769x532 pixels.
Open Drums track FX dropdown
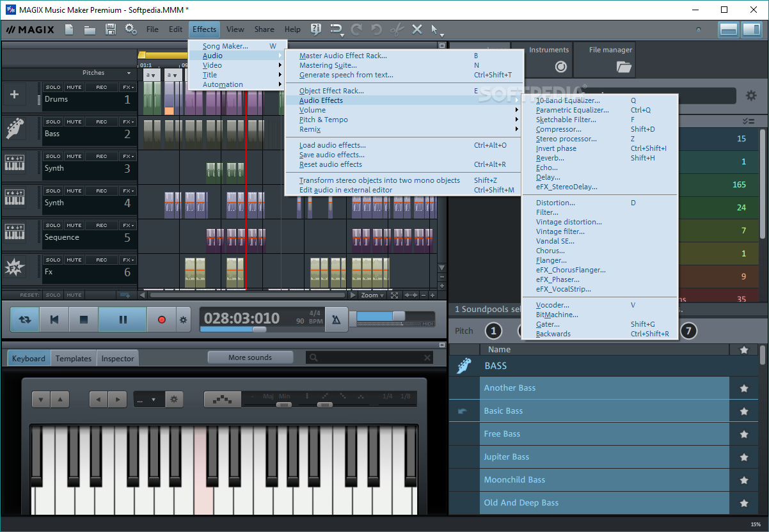(x=129, y=87)
